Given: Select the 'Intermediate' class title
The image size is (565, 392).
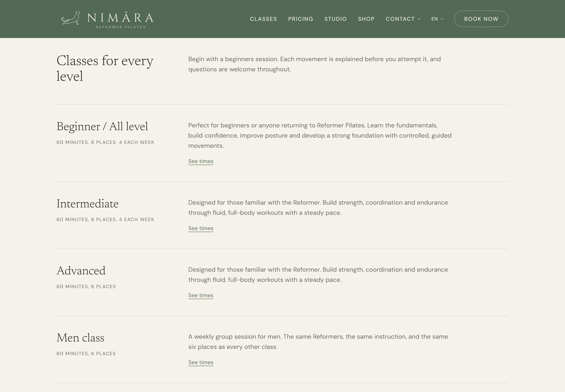Looking at the screenshot, I should (x=87, y=204).
